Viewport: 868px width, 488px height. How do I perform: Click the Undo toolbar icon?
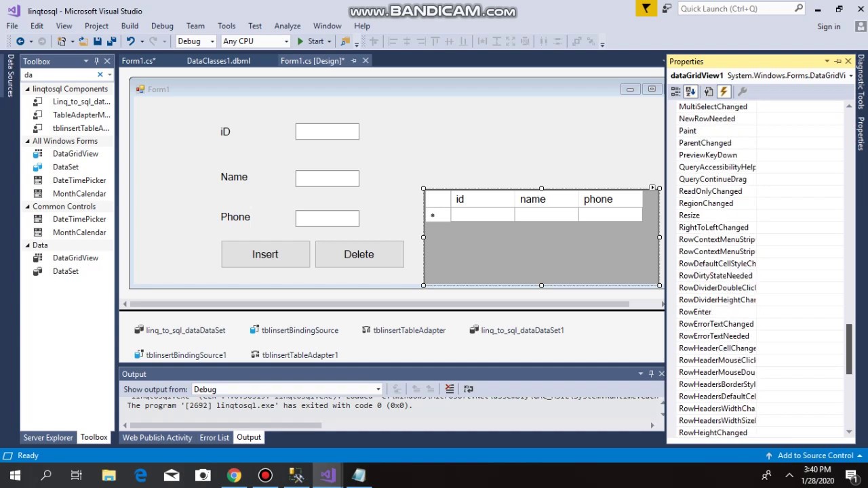pyautogui.click(x=130, y=41)
